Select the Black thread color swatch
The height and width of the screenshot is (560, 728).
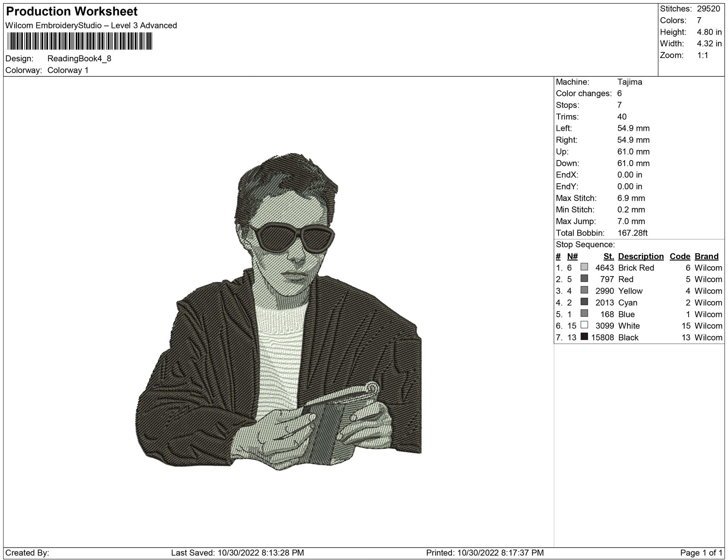pyautogui.click(x=584, y=336)
